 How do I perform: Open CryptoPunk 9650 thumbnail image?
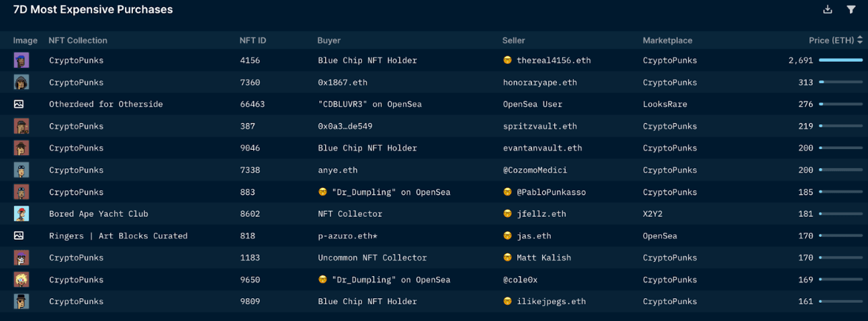pos(21,279)
